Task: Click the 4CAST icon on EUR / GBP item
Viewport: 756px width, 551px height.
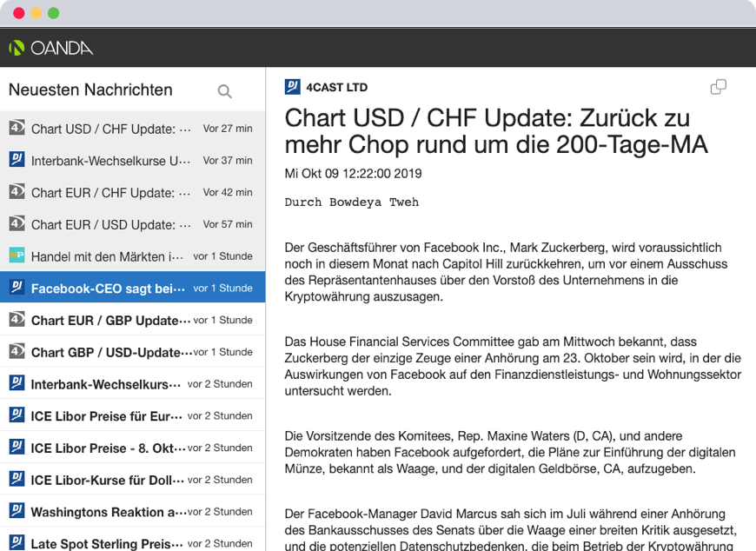Action: pos(17,320)
